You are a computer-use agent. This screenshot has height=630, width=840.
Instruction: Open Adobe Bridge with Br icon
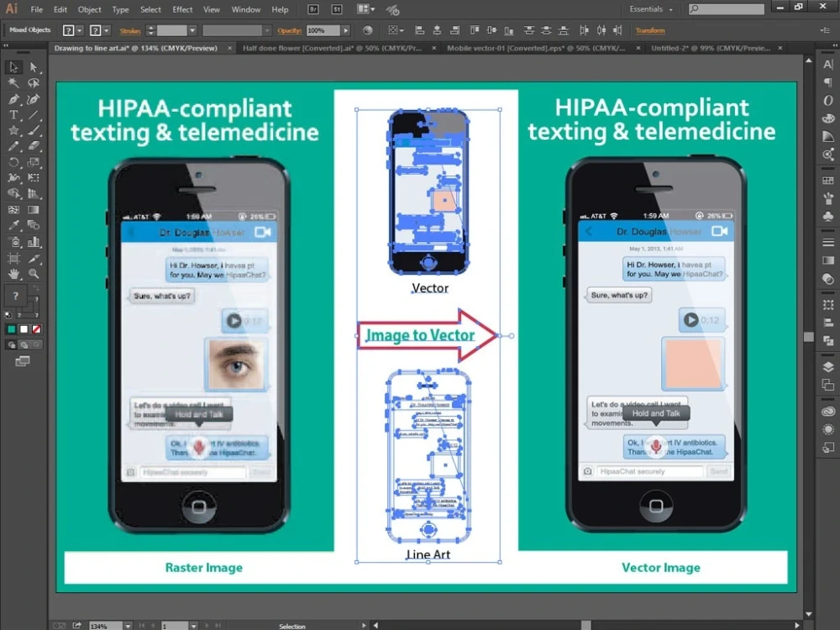point(313,9)
